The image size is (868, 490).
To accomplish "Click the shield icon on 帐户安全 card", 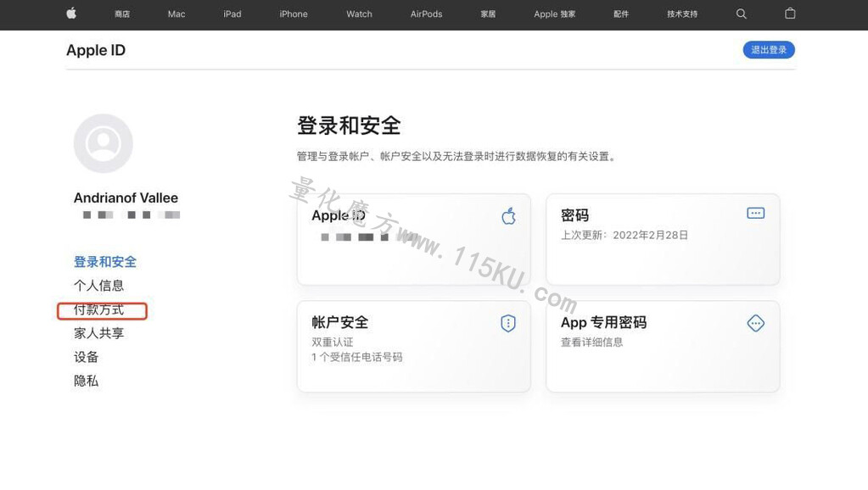I will click(508, 323).
